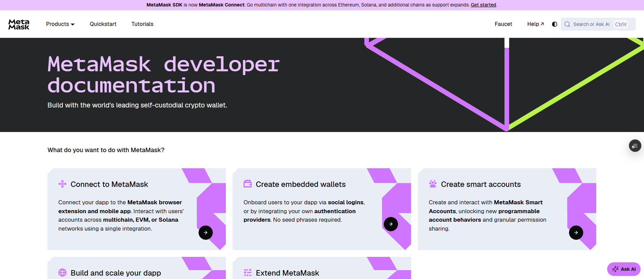Open the Connect to MetaMask card title
This screenshot has width=644, height=279.
109,184
